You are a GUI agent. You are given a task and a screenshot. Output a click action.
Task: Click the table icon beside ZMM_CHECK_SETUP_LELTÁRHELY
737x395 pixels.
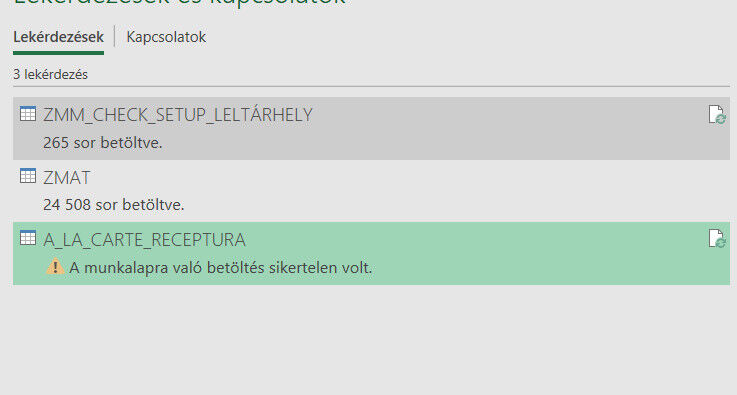tap(28, 114)
